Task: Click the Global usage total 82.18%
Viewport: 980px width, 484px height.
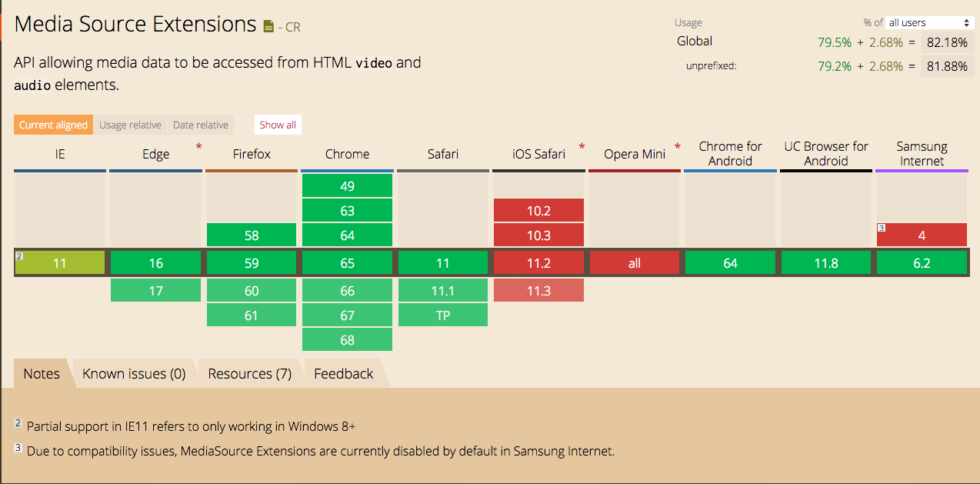Action: coord(947,42)
